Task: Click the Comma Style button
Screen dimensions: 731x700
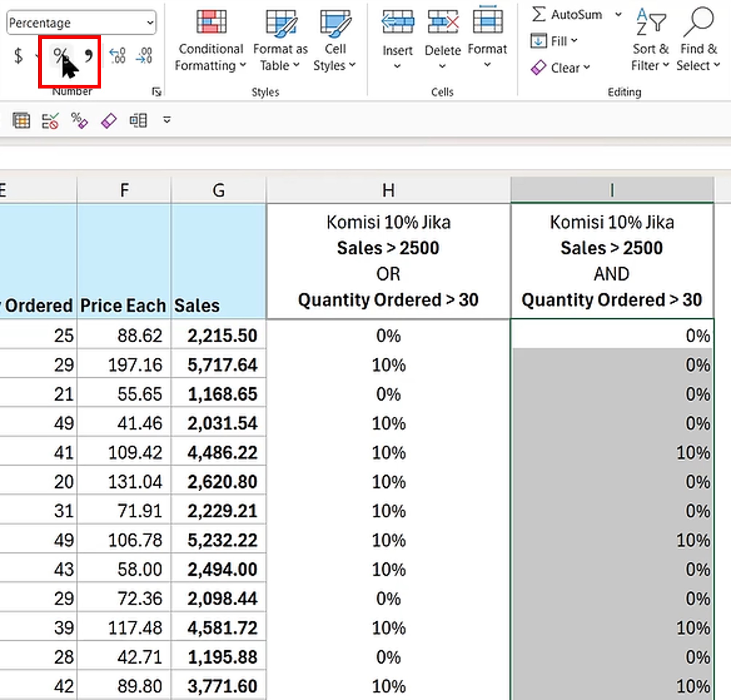Action: coord(88,56)
